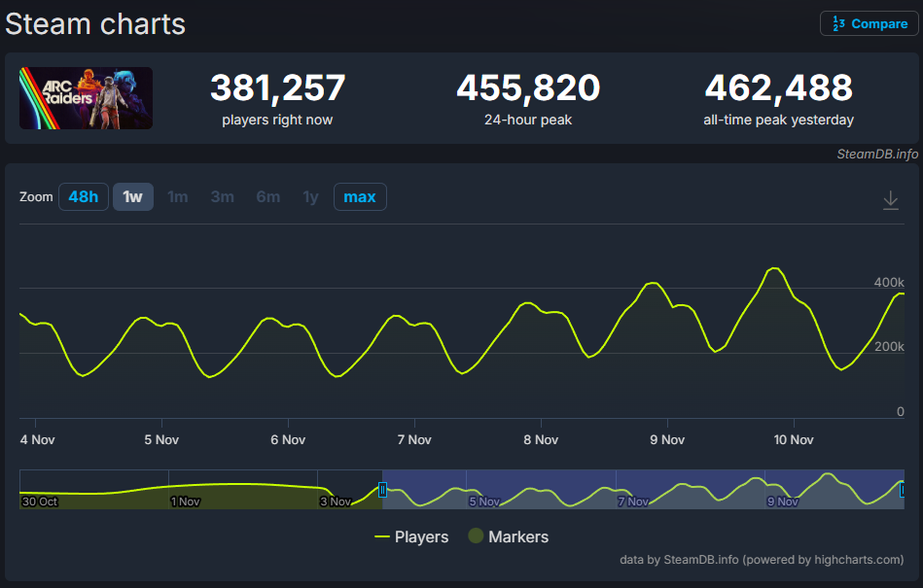Click the peak point near 10 Nov
923x588 pixels.
pos(774,268)
